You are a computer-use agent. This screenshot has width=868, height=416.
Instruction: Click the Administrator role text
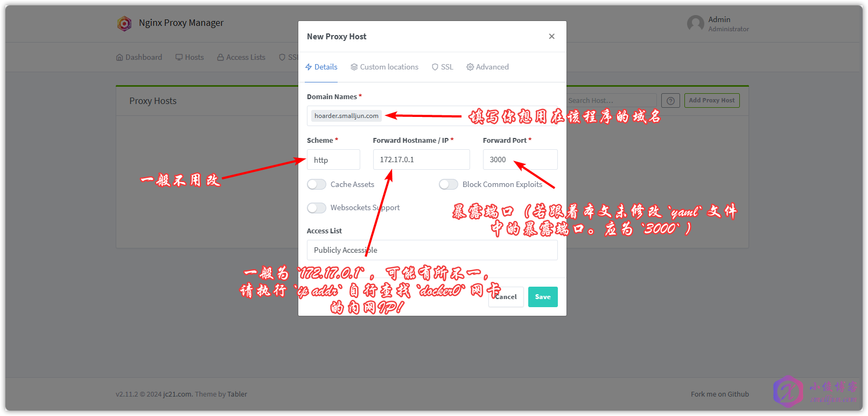[729, 29]
